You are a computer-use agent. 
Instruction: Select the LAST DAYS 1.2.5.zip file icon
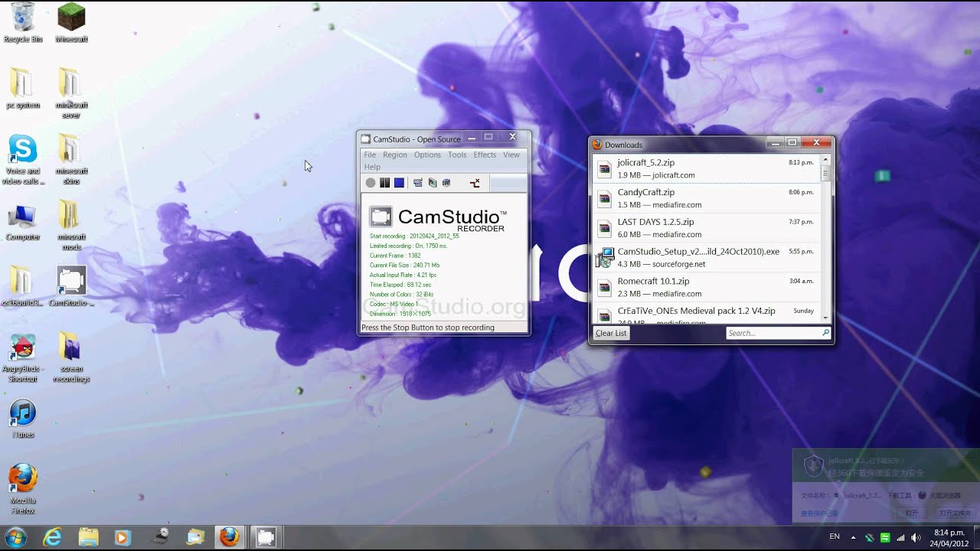(605, 228)
